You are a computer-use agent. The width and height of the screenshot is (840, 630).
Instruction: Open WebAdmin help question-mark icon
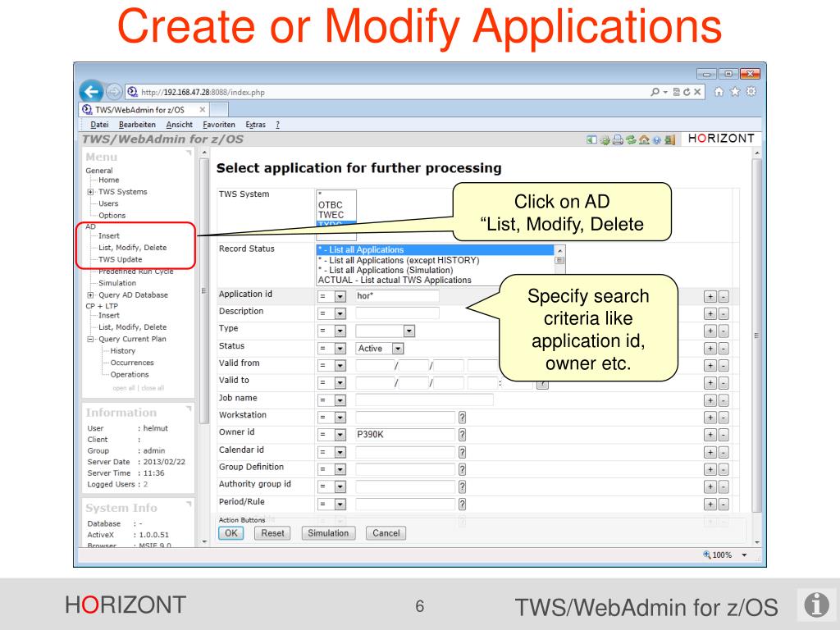pyautogui.click(x=657, y=140)
